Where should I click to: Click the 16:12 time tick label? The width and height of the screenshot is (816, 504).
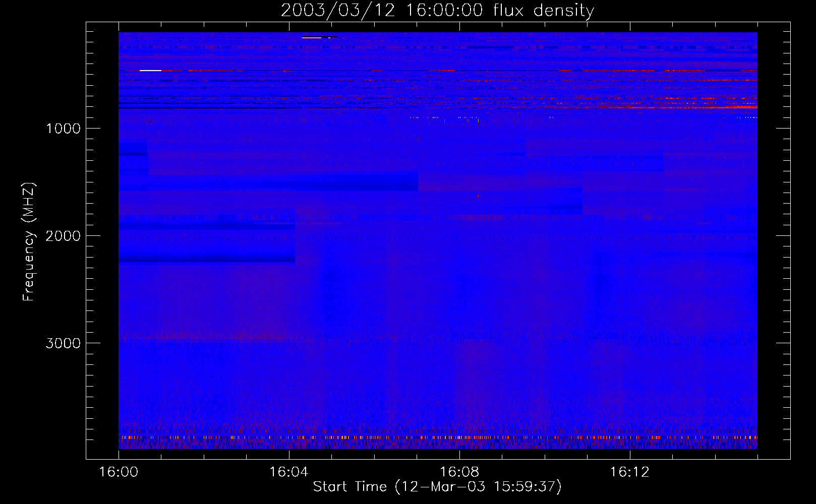(x=630, y=472)
